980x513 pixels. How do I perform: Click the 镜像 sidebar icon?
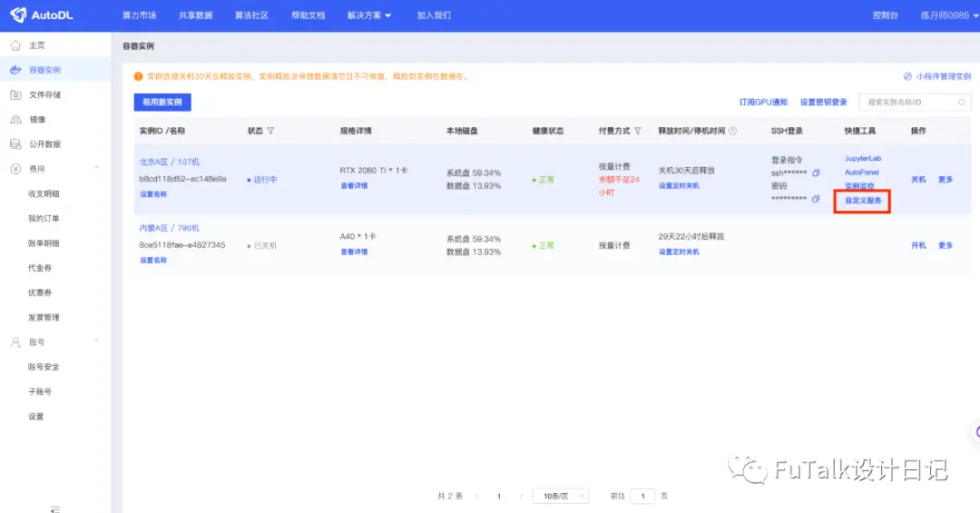(15, 120)
